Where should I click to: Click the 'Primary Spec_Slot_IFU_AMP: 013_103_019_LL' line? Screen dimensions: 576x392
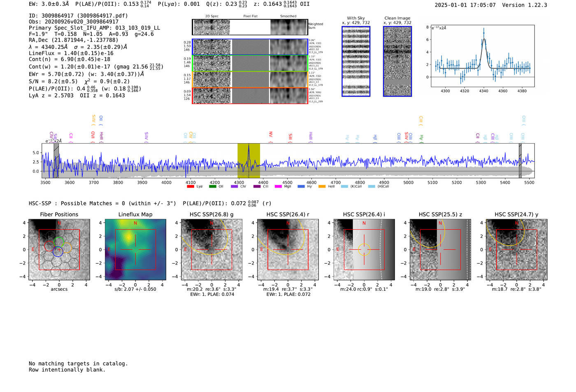[x=94, y=28]
